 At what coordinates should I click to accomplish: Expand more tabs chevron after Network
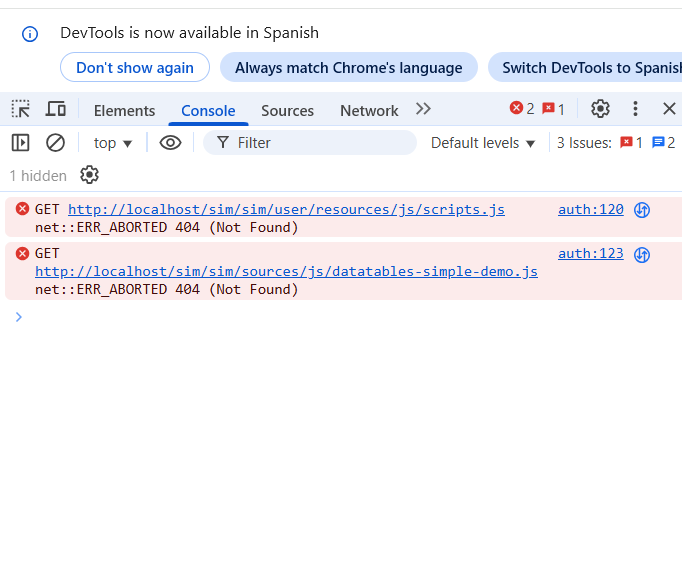coord(423,109)
